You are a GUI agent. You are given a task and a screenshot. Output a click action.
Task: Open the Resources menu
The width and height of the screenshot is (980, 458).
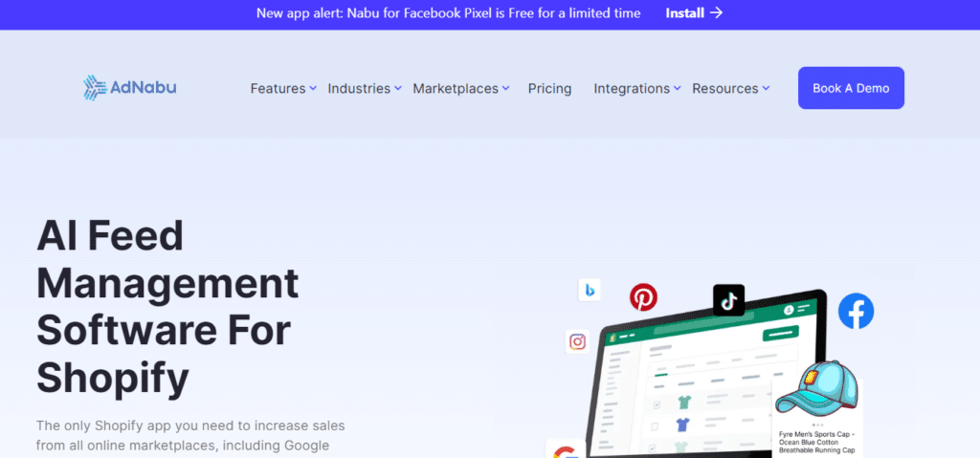730,89
